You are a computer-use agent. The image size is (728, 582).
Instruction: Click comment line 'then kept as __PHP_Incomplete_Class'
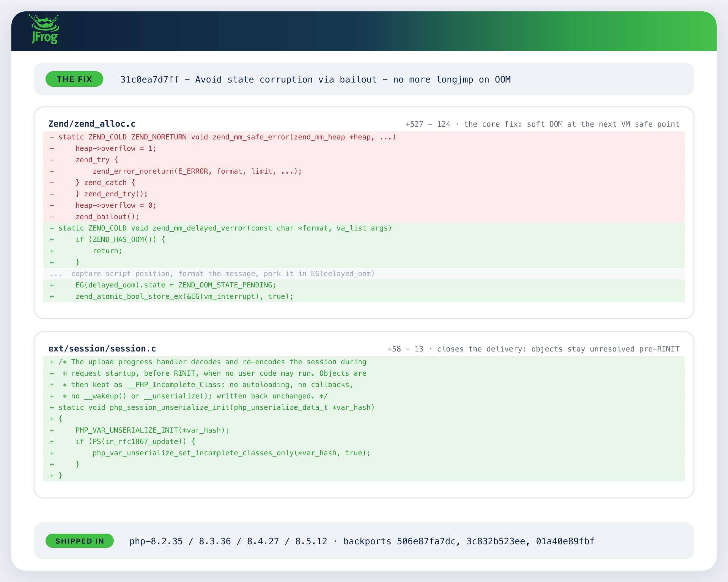point(364,385)
